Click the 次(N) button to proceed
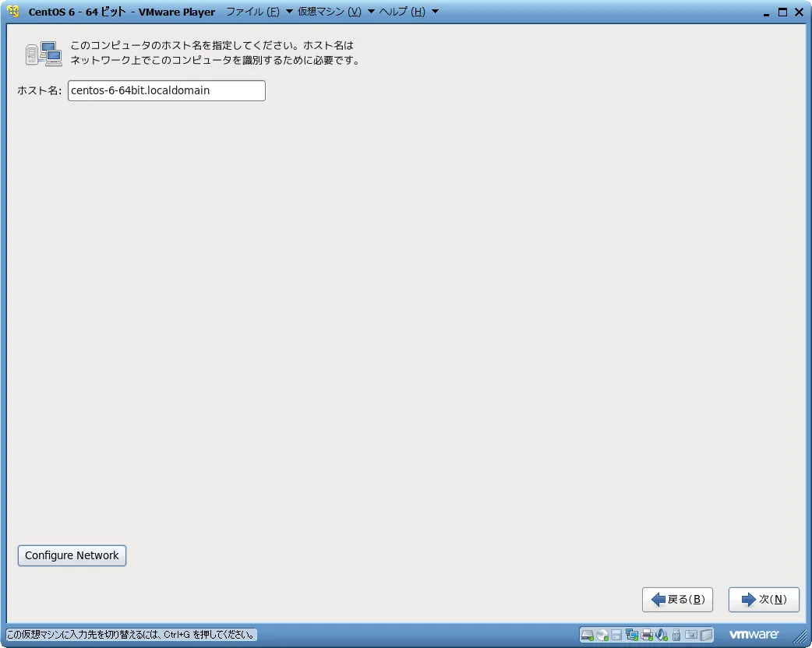The width and height of the screenshot is (812, 648). pos(763,600)
